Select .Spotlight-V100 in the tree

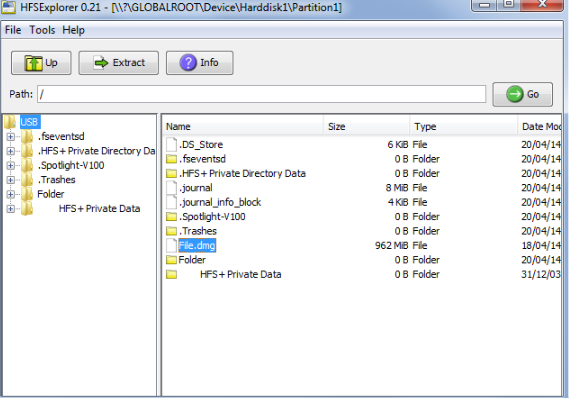[x=71, y=165]
